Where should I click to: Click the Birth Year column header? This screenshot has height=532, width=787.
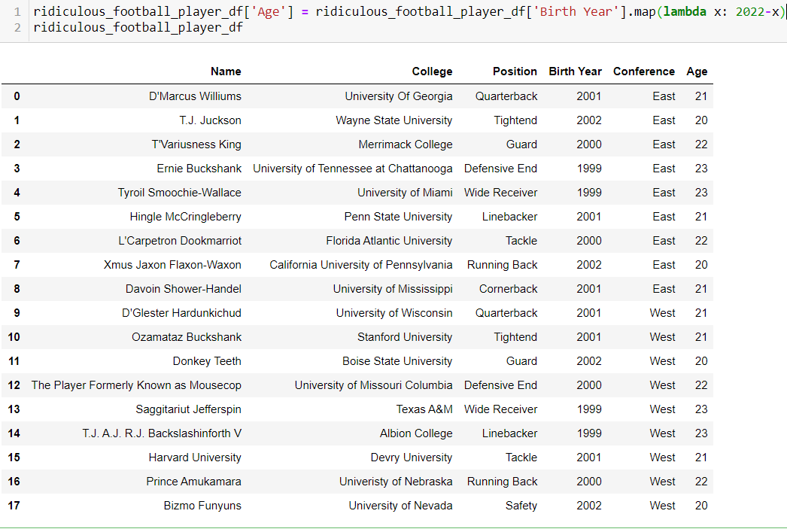pos(575,71)
